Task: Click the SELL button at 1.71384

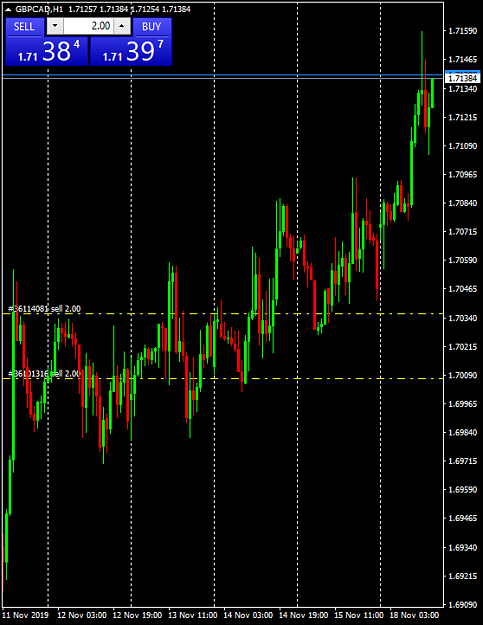Action: point(47,42)
